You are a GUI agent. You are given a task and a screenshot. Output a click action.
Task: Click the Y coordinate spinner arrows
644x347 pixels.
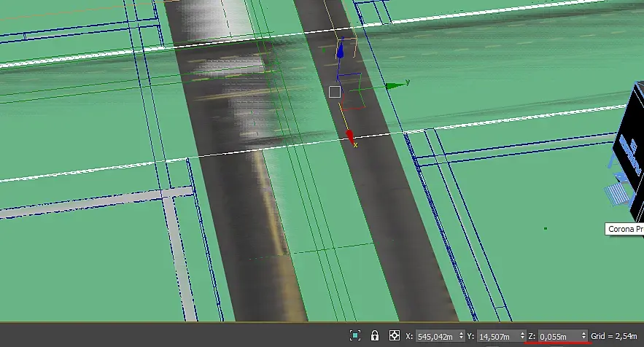(522, 336)
